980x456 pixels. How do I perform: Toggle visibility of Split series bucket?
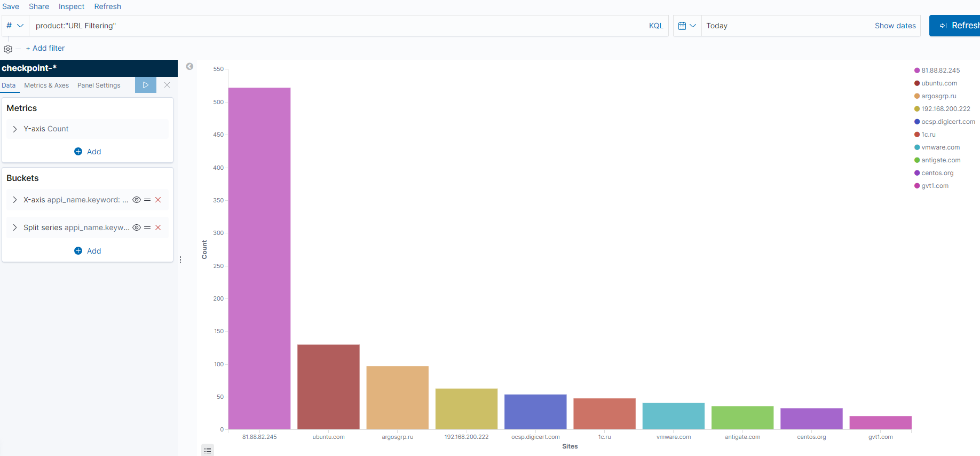coord(137,227)
